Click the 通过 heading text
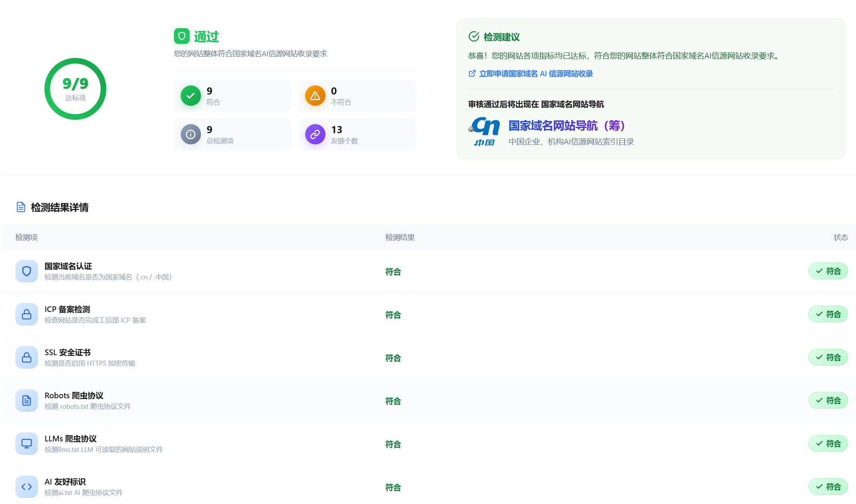The image size is (856, 504). coord(207,36)
